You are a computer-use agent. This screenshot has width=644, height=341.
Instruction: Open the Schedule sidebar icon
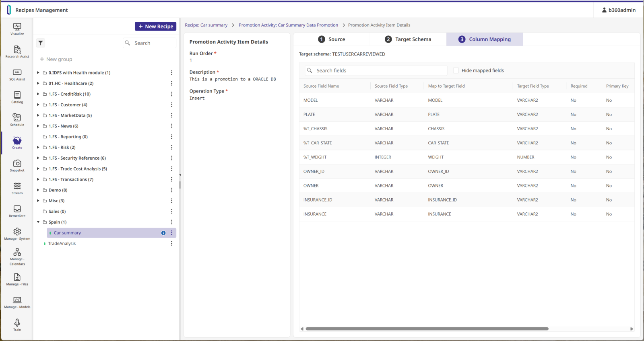[17, 119]
